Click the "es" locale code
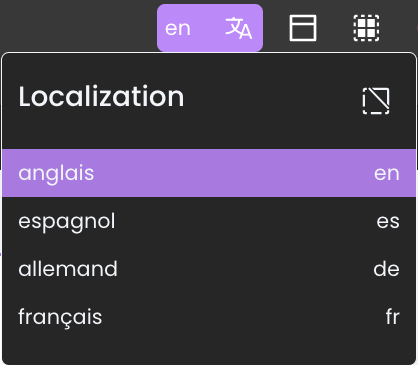The width and height of the screenshot is (418, 365). [x=388, y=221]
